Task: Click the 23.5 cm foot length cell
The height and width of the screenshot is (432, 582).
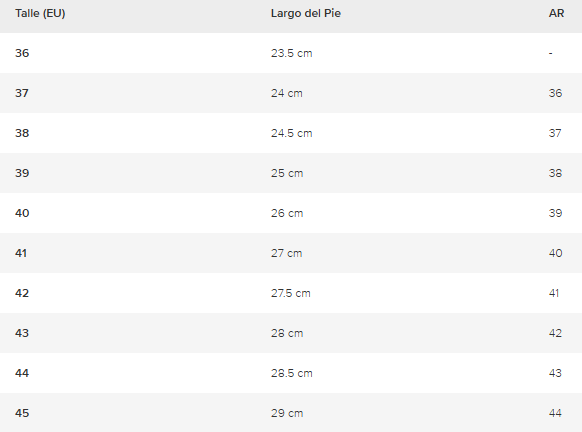Action: (291, 53)
